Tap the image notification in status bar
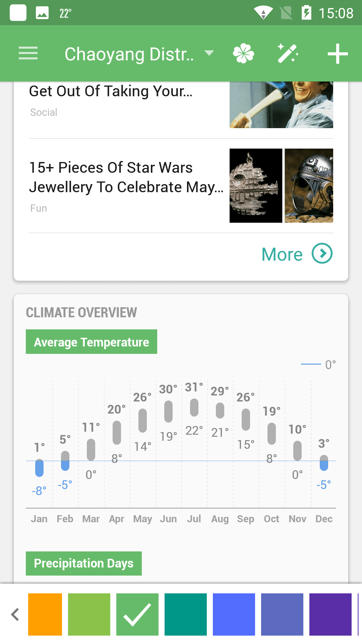 (42, 13)
